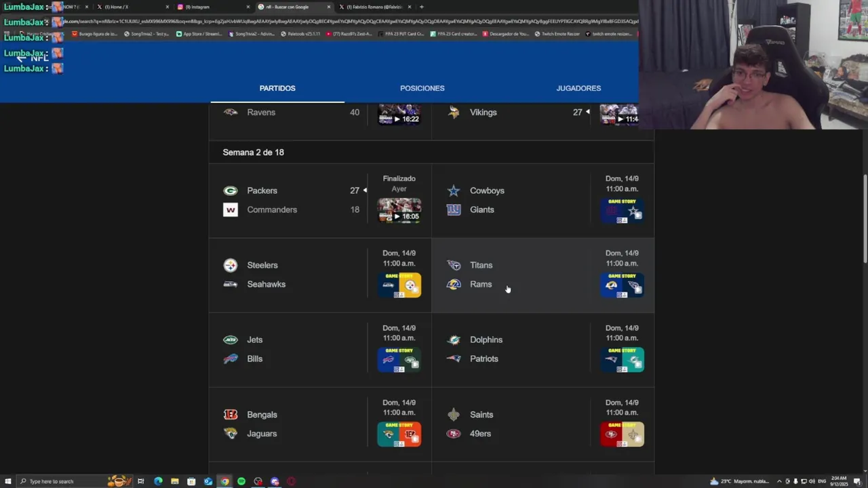Click the Bills team logo

pyautogui.click(x=231, y=359)
